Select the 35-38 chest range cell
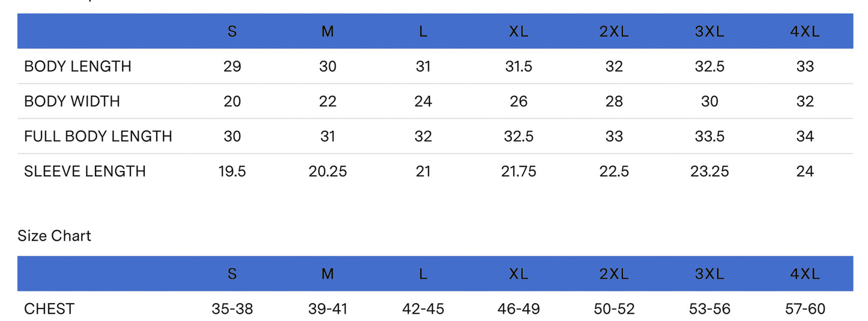The image size is (868, 321). [x=232, y=309]
